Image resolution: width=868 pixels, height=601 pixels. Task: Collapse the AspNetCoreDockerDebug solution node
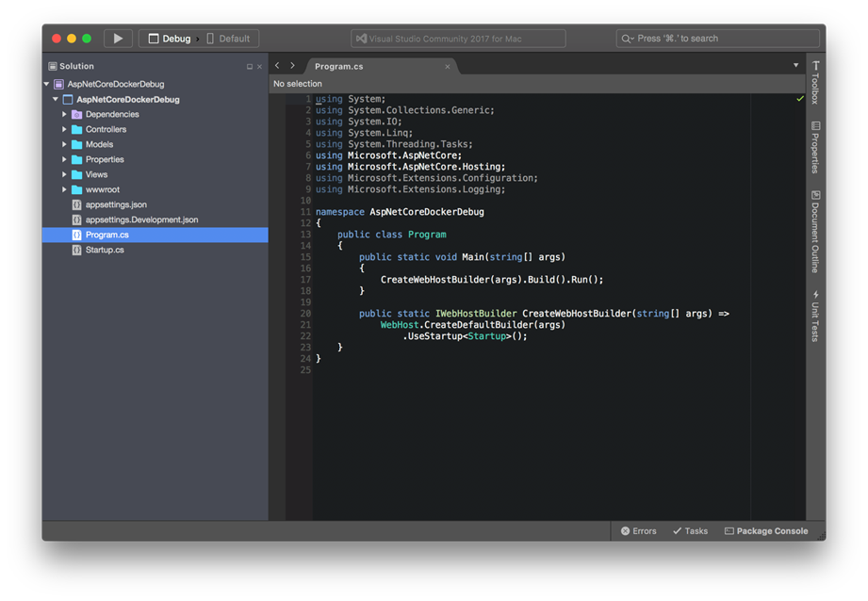pyautogui.click(x=46, y=84)
